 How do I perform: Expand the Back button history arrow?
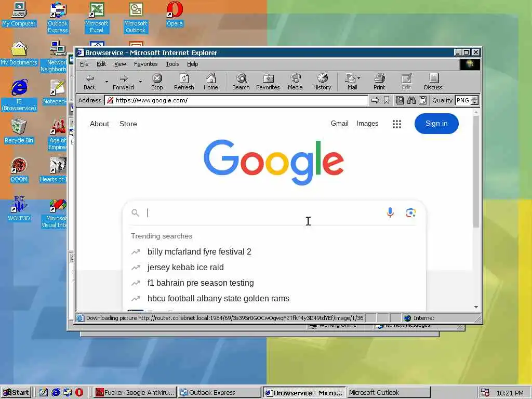click(107, 82)
